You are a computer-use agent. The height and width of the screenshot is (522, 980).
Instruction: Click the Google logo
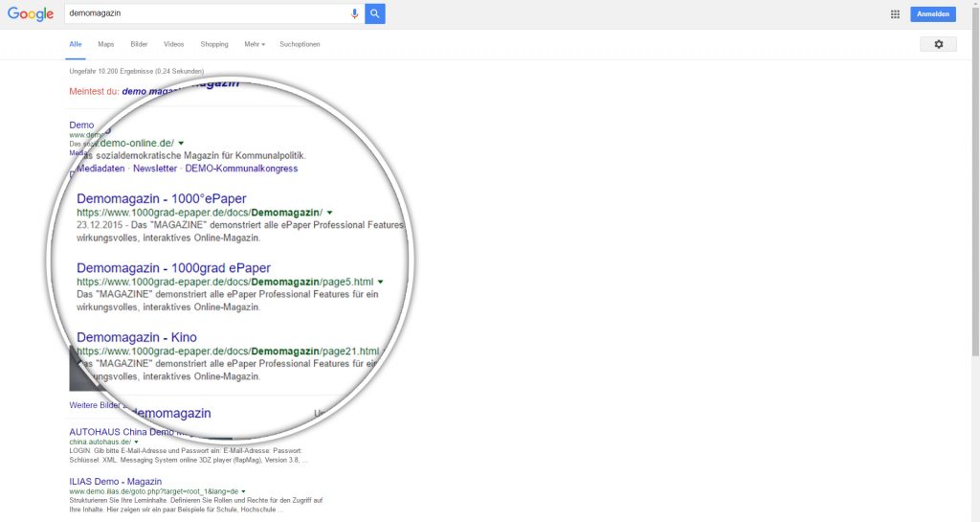click(x=31, y=13)
